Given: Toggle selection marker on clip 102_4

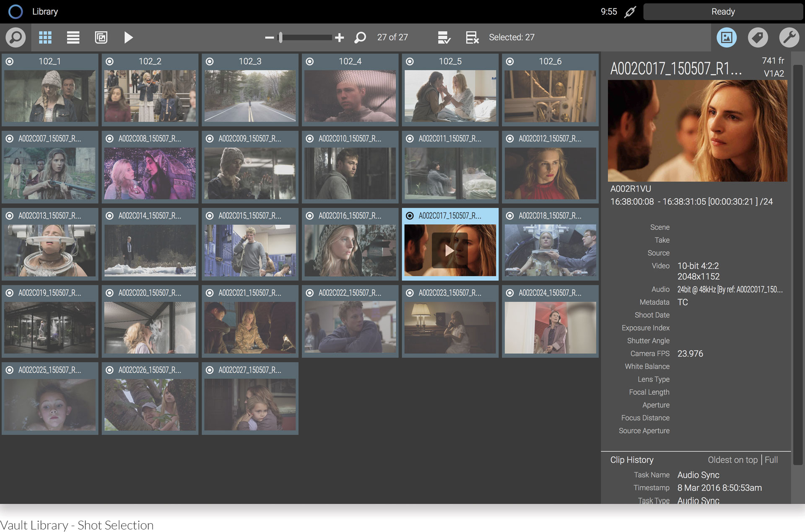Looking at the screenshot, I should pyautogui.click(x=310, y=62).
